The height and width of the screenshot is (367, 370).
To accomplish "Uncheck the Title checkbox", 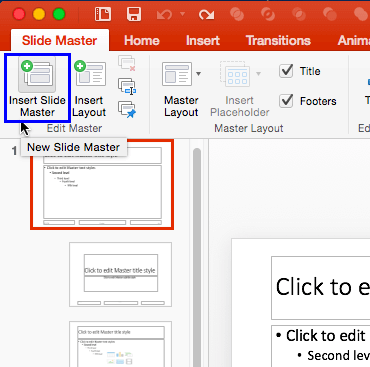I will pos(286,71).
